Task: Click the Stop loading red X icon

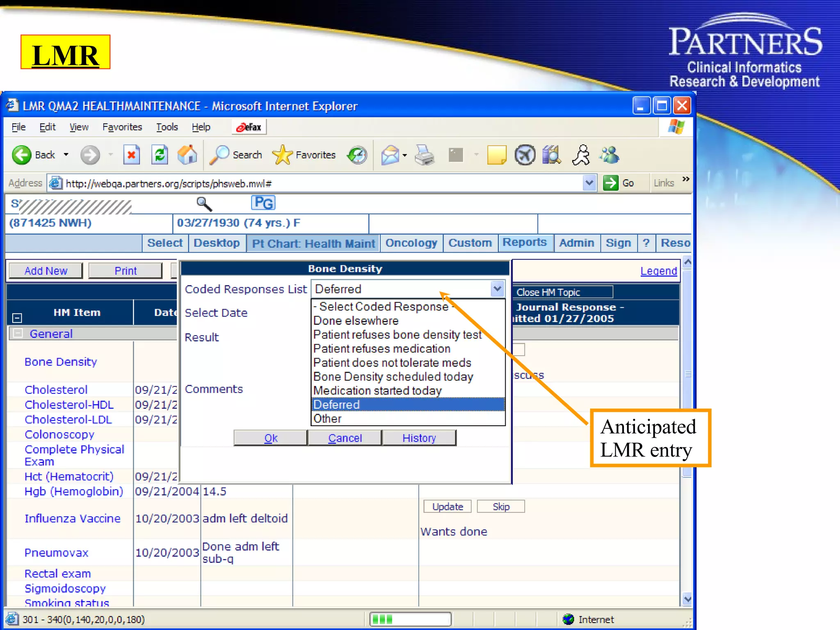Action: tap(131, 155)
